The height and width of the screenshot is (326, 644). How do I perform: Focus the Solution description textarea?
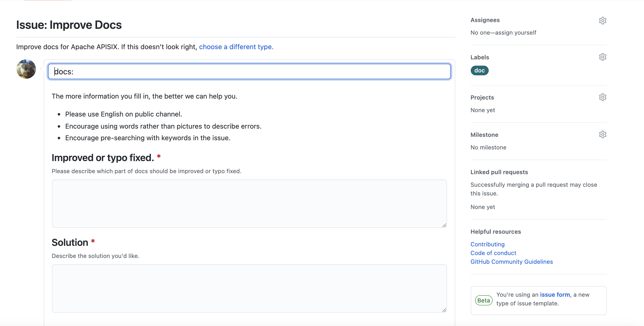pyautogui.click(x=249, y=288)
